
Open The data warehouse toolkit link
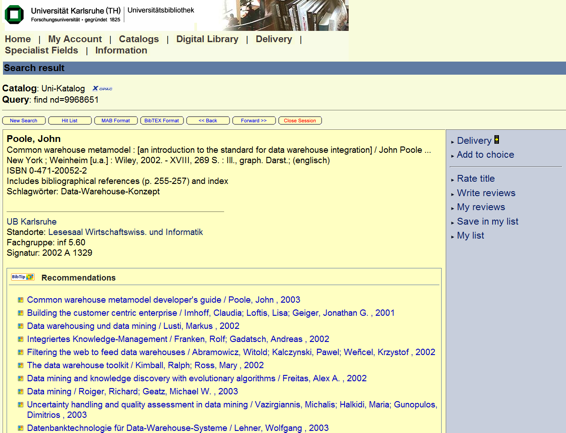coord(145,365)
